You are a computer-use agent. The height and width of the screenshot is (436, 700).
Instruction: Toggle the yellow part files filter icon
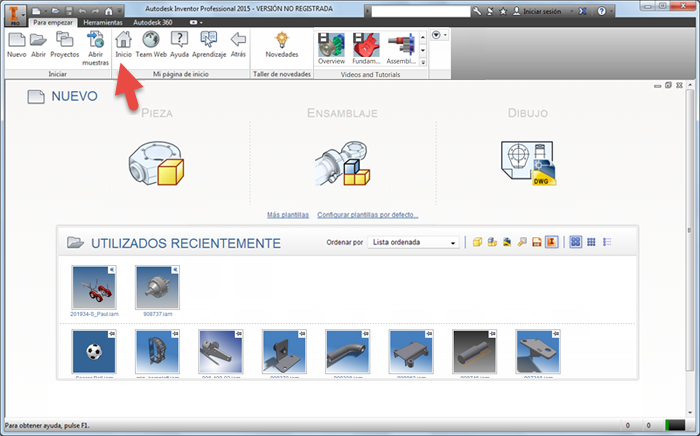tap(477, 242)
